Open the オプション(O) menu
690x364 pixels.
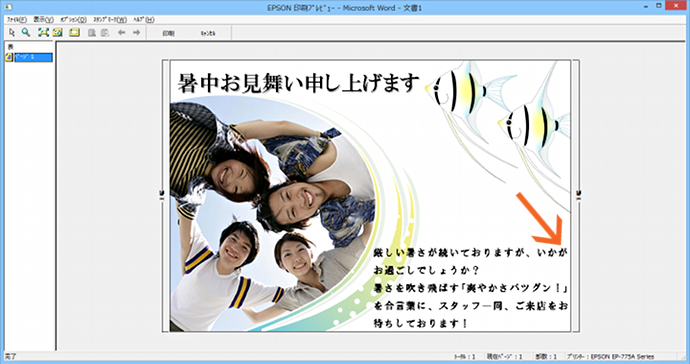coord(73,20)
